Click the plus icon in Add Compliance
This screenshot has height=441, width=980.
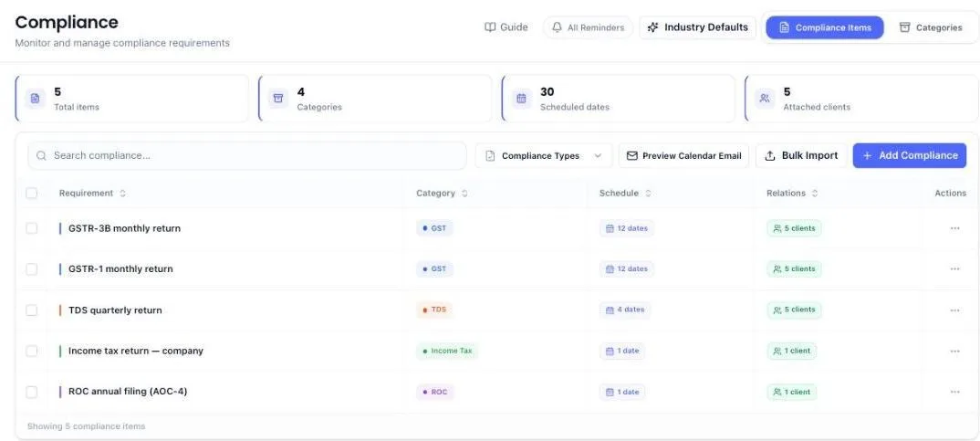pyautogui.click(x=867, y=156)
